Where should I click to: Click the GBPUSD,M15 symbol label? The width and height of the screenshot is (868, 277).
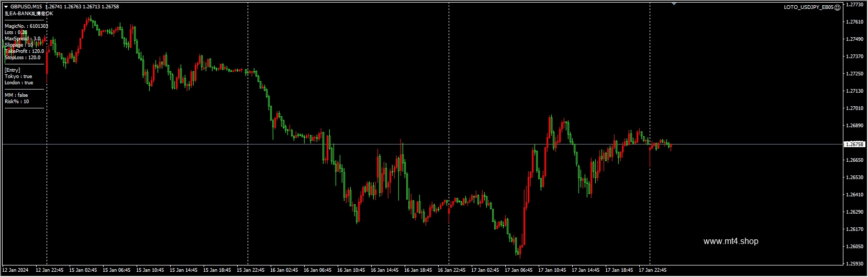pos(26,7)
